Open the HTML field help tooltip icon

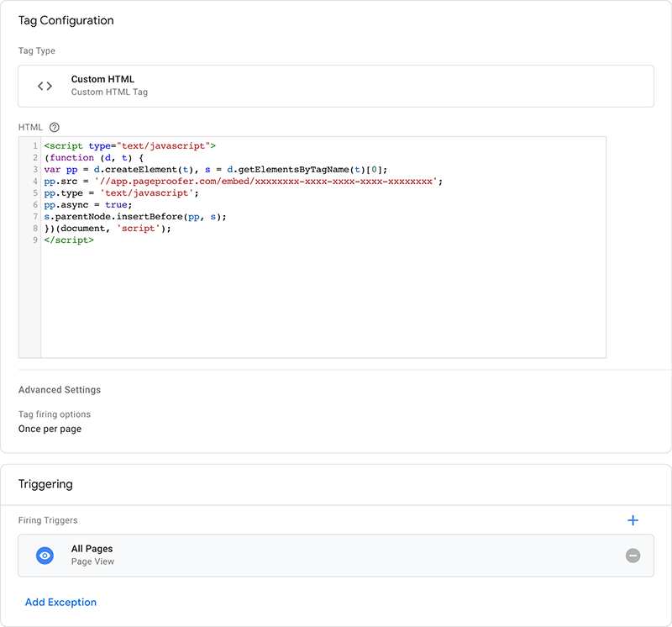[x=55, y=127]
